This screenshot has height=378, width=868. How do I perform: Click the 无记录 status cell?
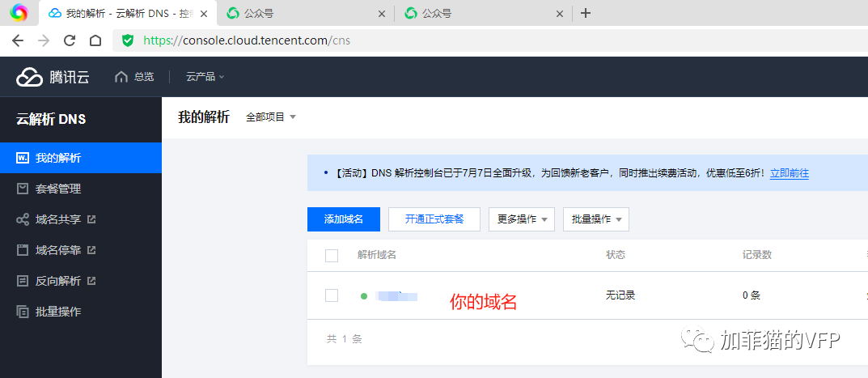click(620, 295)
